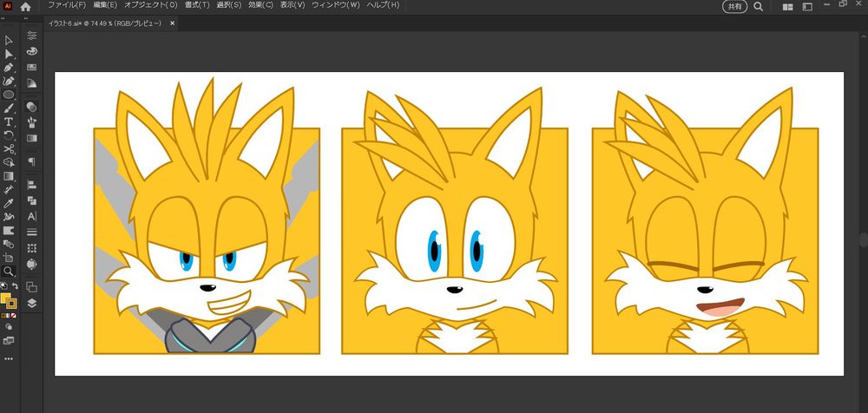The width and height of the screenshot is (868, 413).
Task: Open the 効果(C) menu
Action: [260, 5]
